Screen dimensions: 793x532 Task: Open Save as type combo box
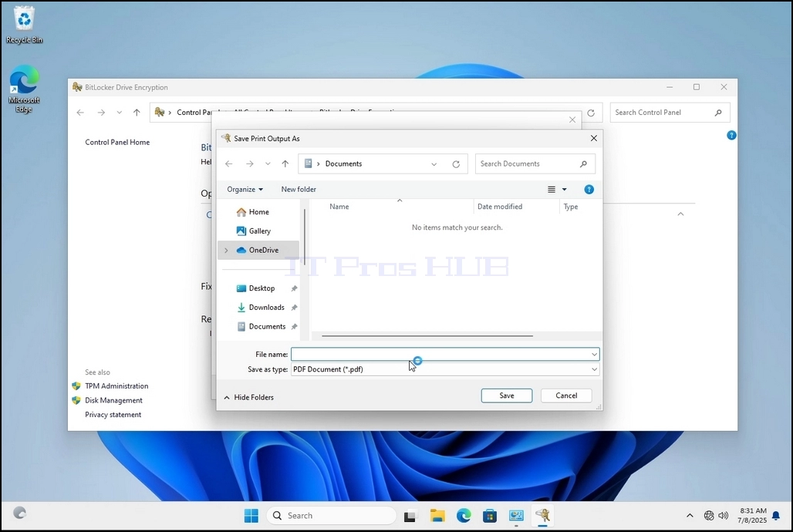[445, 369]
